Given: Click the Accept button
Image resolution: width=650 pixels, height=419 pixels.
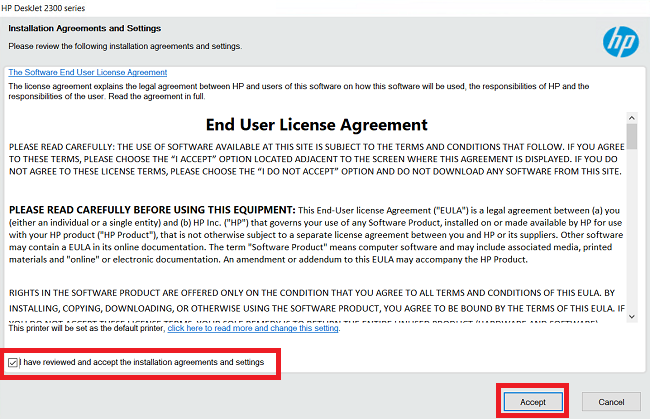Looking at the screenshot, I should pos(533,402).
